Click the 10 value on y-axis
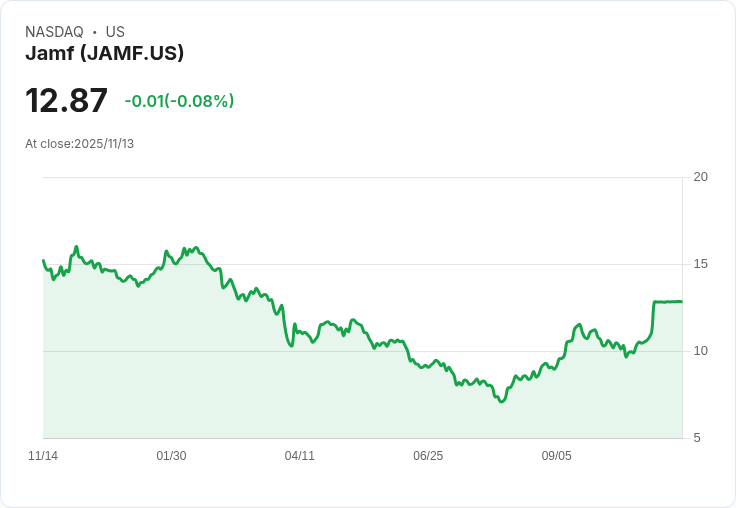Image resolution: width=736 pixels, height=508 pixels. (701, 351)
